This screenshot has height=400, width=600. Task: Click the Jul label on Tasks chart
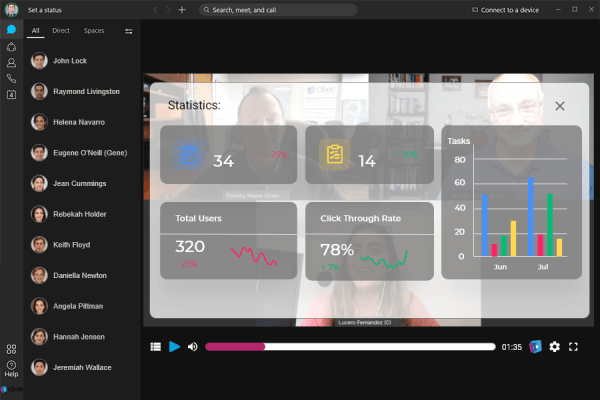(543, 267)
